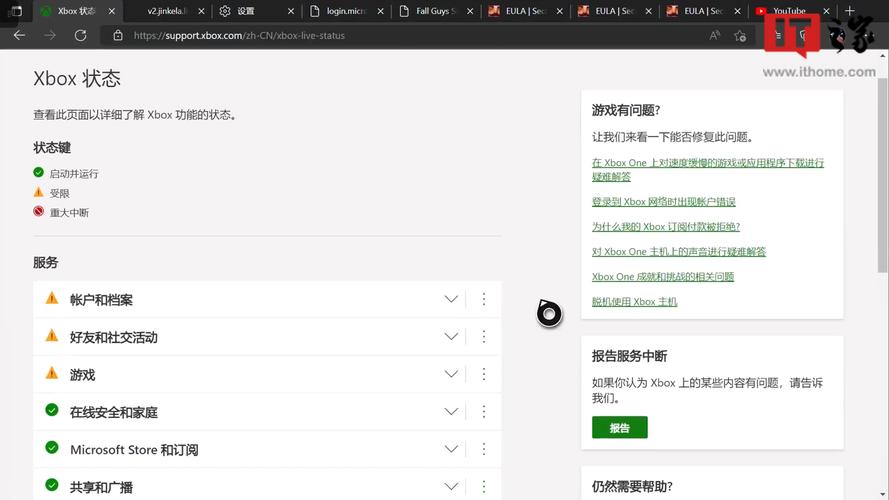This screenshot has height=500, width=889.
Task: Open link 登录到 Xbox 网络时出现帐户错误
Action: coord(663,201)
